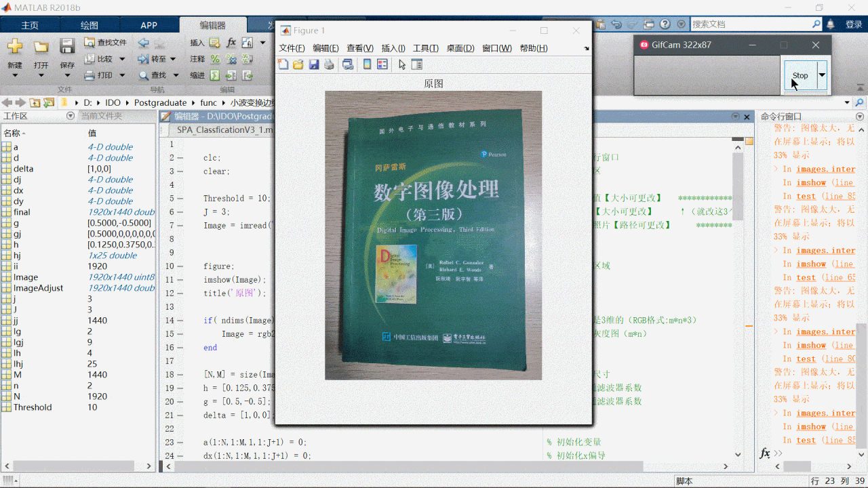The height and width of the screenshot is (488, 868).
Task: Open the 文件(F) menu in Figure 1
Action: [292, 48]
